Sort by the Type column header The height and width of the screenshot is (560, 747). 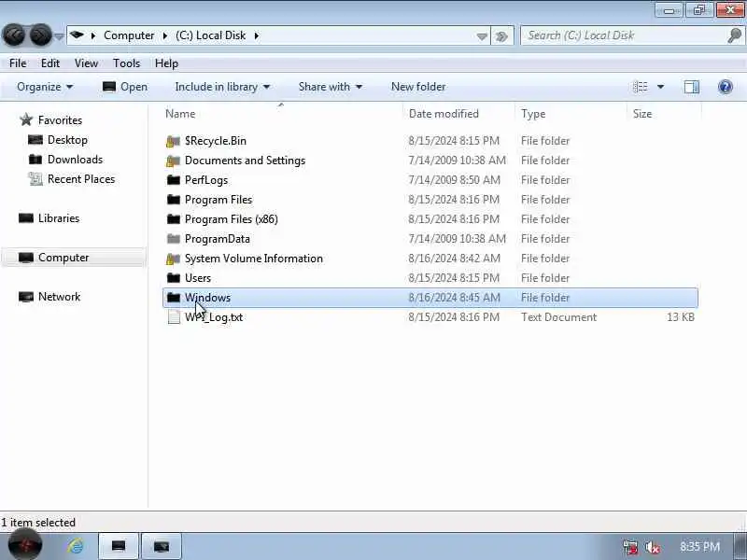point(571,114)
